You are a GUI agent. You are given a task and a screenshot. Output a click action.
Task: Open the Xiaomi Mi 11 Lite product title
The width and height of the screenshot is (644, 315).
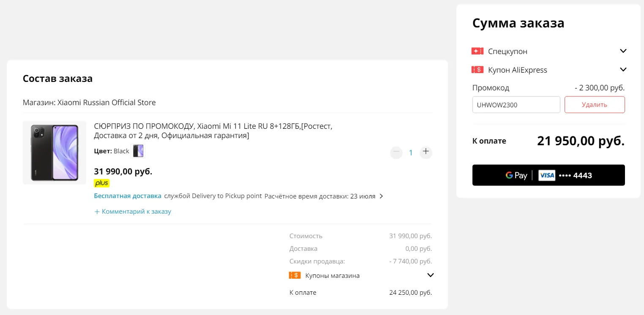(x=213, y=131)
